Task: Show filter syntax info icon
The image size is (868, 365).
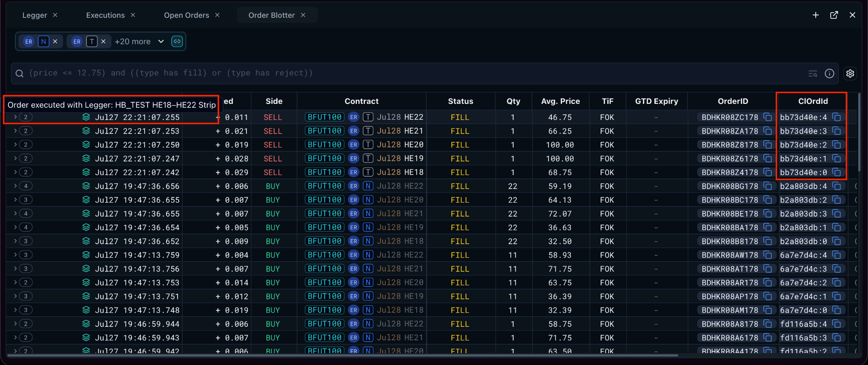Action: tap(829, 73)
